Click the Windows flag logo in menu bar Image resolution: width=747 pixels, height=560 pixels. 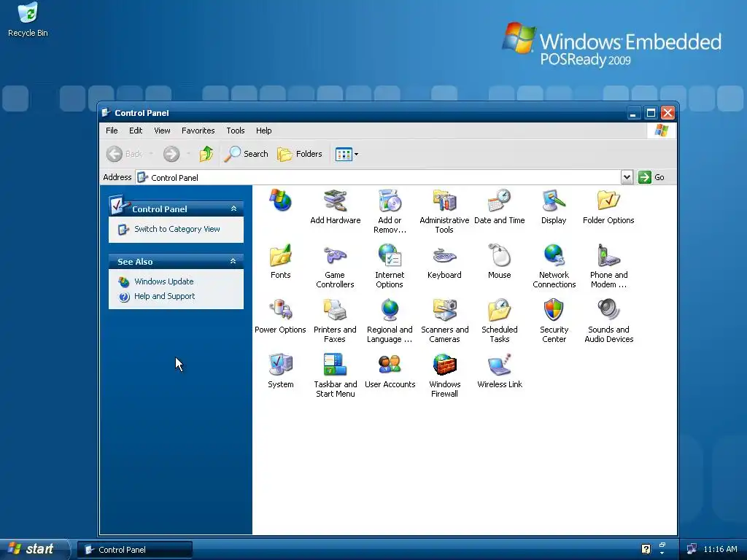661,130
